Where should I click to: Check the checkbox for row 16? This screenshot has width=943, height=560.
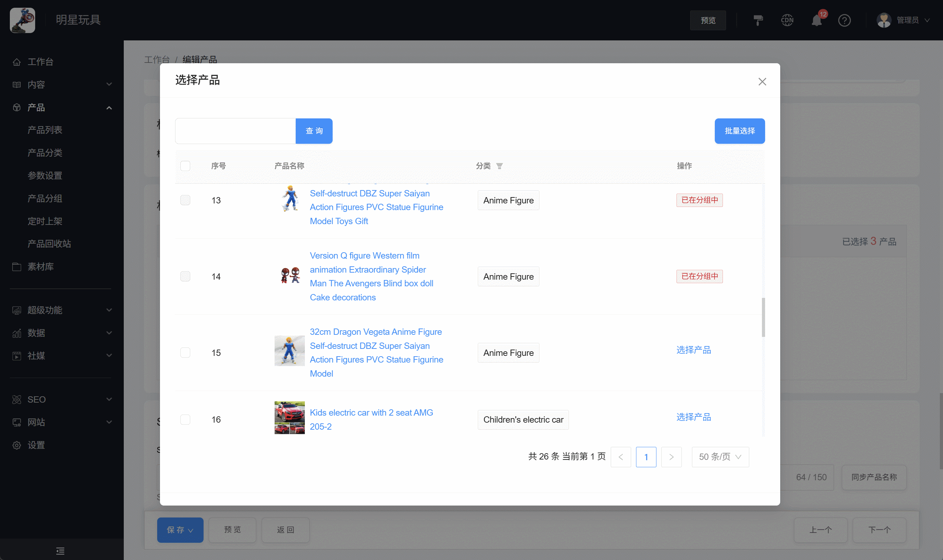(x=185, y=419)
